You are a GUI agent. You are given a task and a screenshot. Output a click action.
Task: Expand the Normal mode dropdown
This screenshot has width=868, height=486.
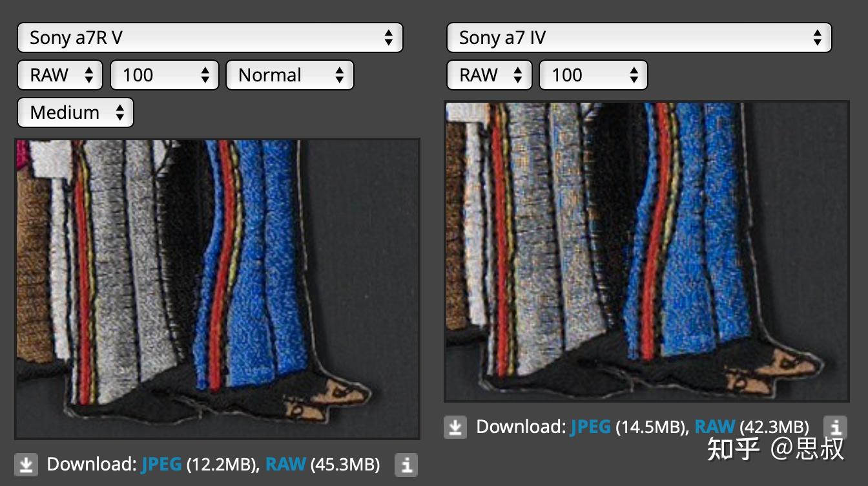pos(289,75)
